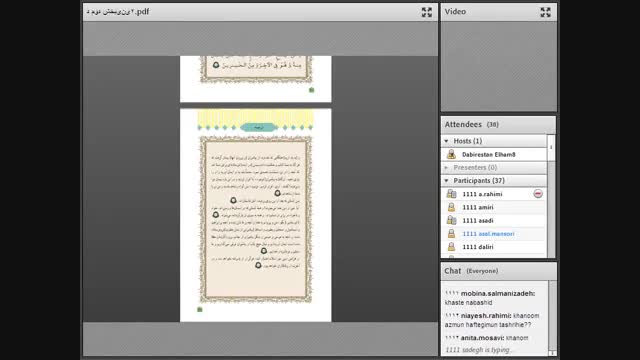Click the teal title badge on the PDF page

point(257,128)
